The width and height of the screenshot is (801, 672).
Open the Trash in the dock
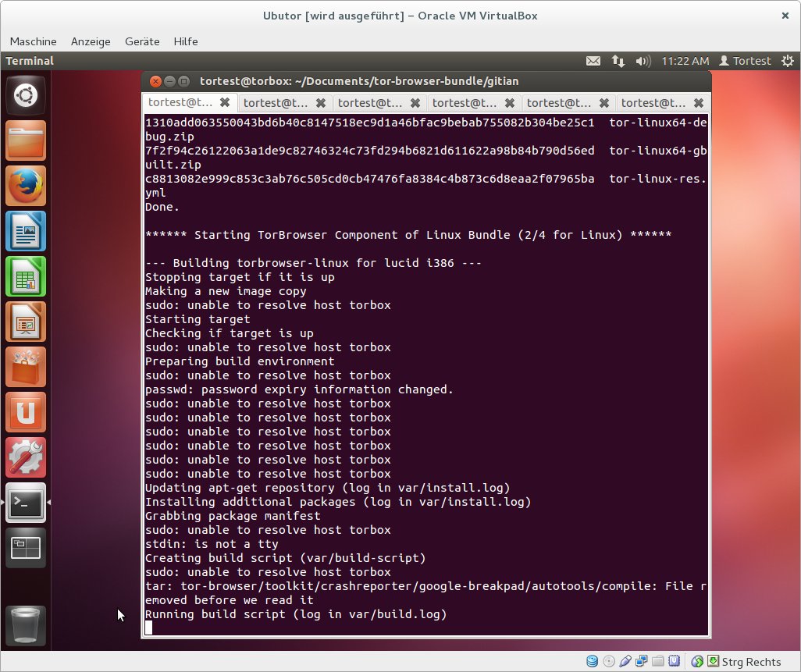[x=26, y=625]
